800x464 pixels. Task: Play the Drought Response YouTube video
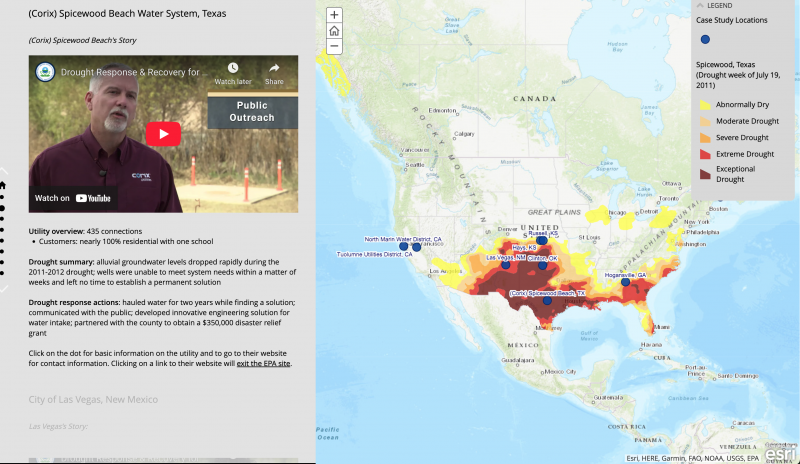[x=163, y=133]
